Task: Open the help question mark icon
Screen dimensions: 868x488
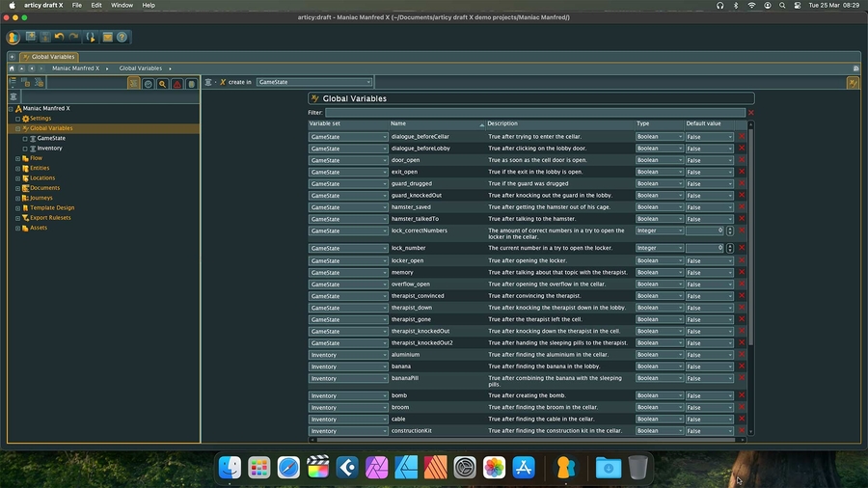Action: coord(122,38)
